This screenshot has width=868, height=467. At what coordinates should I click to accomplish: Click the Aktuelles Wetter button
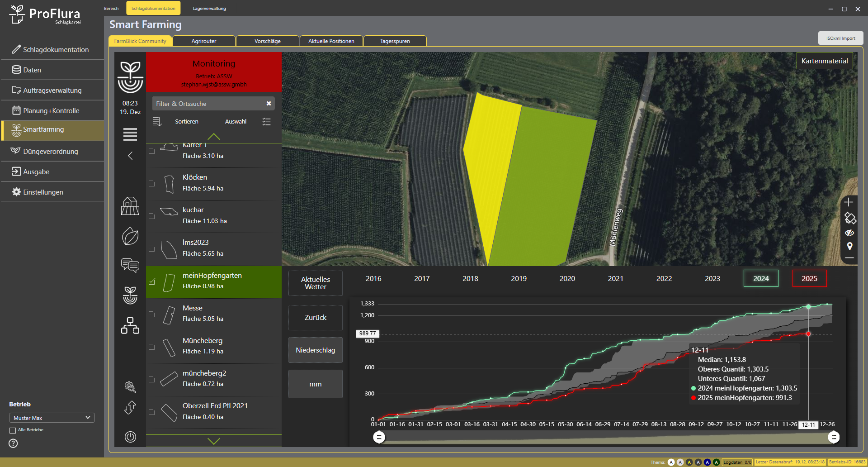click(x=315, y=283)
